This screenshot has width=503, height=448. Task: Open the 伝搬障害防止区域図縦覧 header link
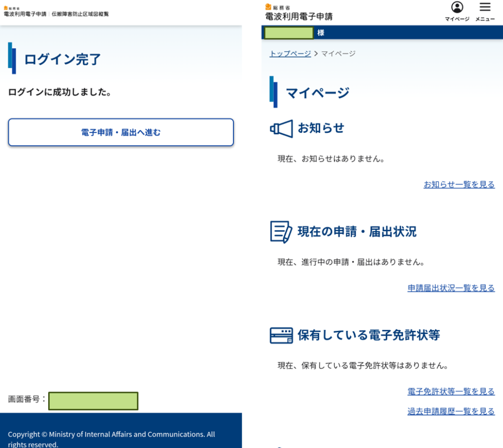80,14
